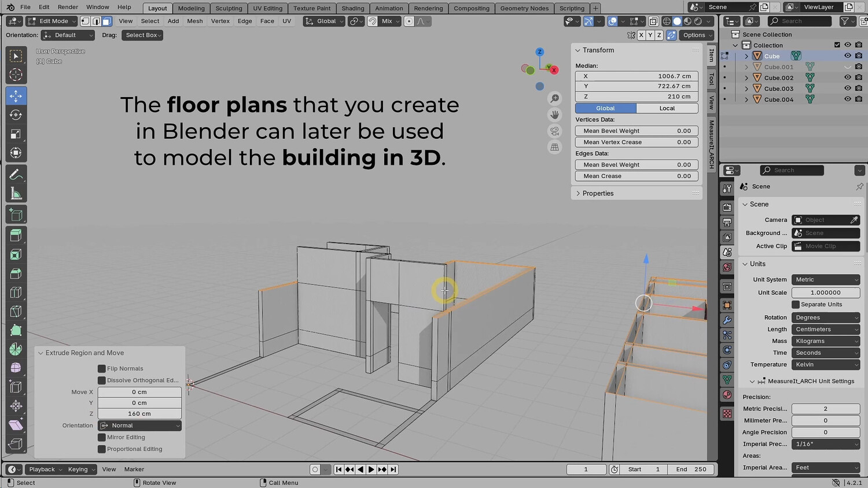Open the Material properties tab icon

click(727, 395)
